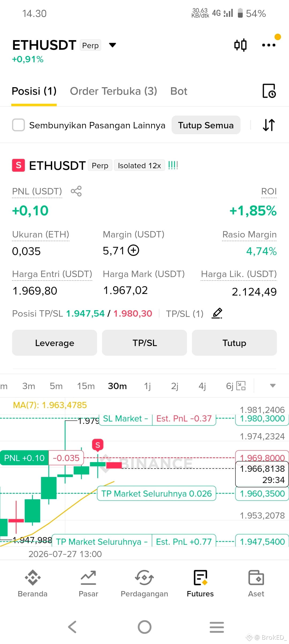Tap the Rasio Margin label
Screen dimensions: 289x644
click(249, 235)
